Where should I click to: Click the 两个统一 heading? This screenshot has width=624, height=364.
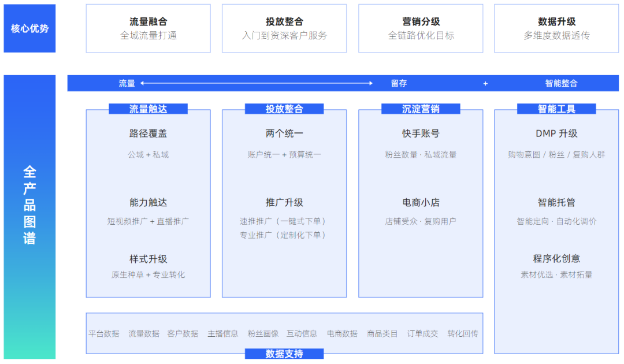(x=284, y=133)
